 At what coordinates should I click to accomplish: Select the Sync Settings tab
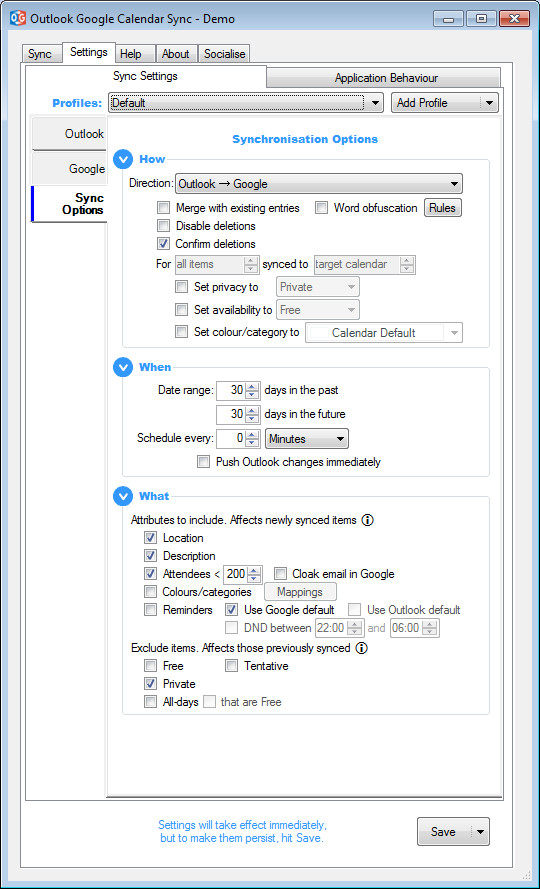click(x=145, y=76)
